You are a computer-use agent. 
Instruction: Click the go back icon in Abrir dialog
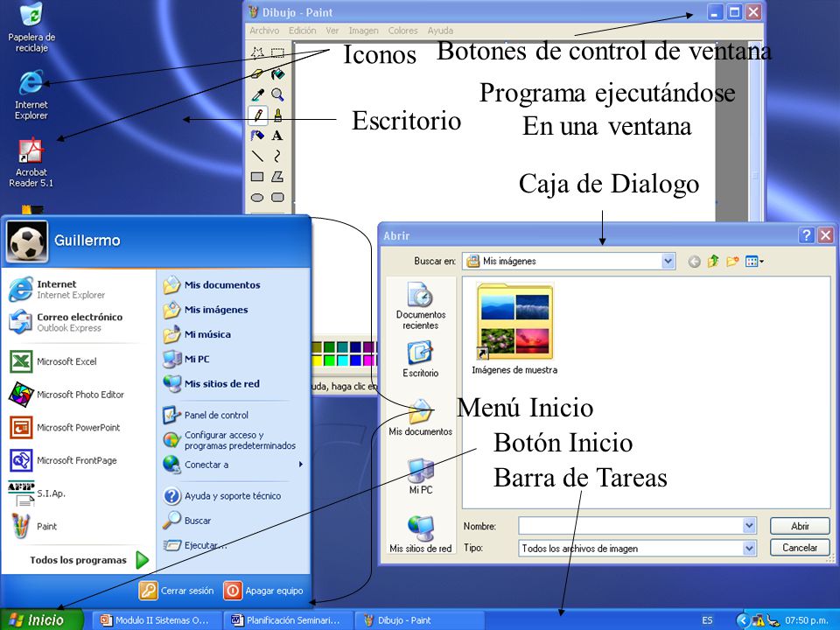[694, 262]
